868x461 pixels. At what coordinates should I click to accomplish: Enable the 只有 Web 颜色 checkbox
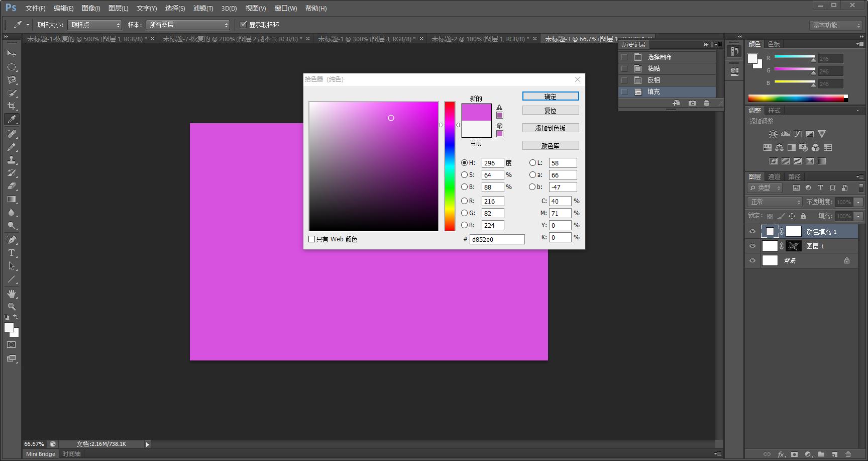312,239
